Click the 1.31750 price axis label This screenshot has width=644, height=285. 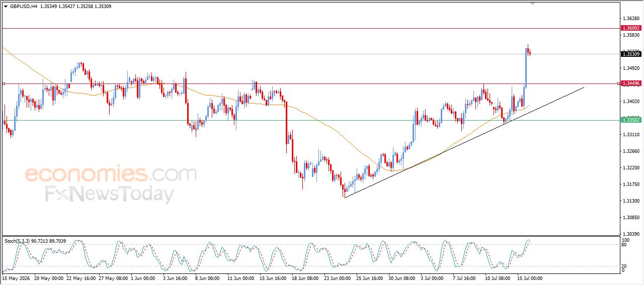(x=631, y=184)
